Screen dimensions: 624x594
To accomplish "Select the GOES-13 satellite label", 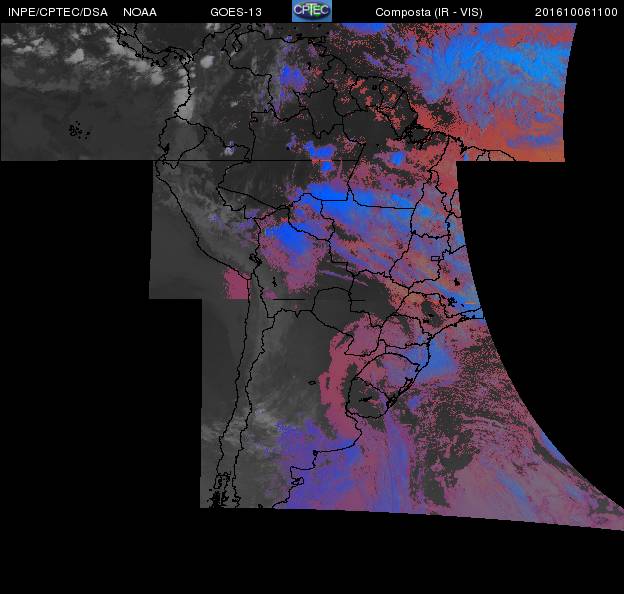I will 236,12.
